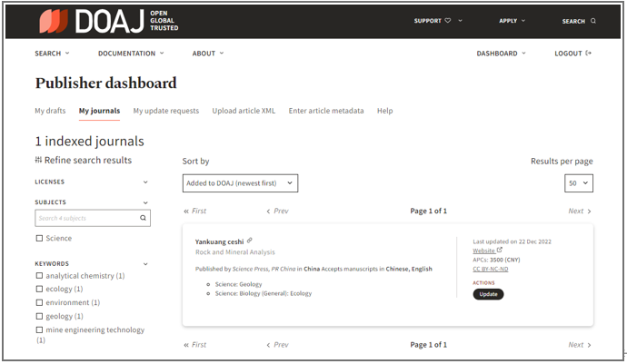627x364 pixels.
Task: Click the external link icon next to Website
Action: click(x=500, y=251)
